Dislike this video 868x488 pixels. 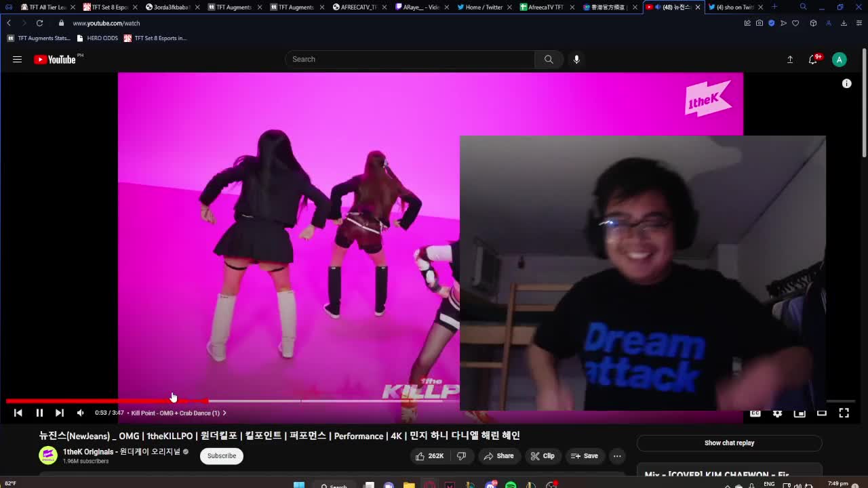pyautogui.click(x=461, y=456)
